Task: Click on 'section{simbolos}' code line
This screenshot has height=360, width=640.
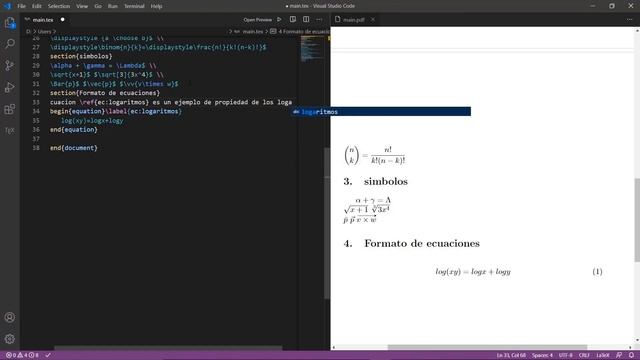Action: (x=81, y=56)
